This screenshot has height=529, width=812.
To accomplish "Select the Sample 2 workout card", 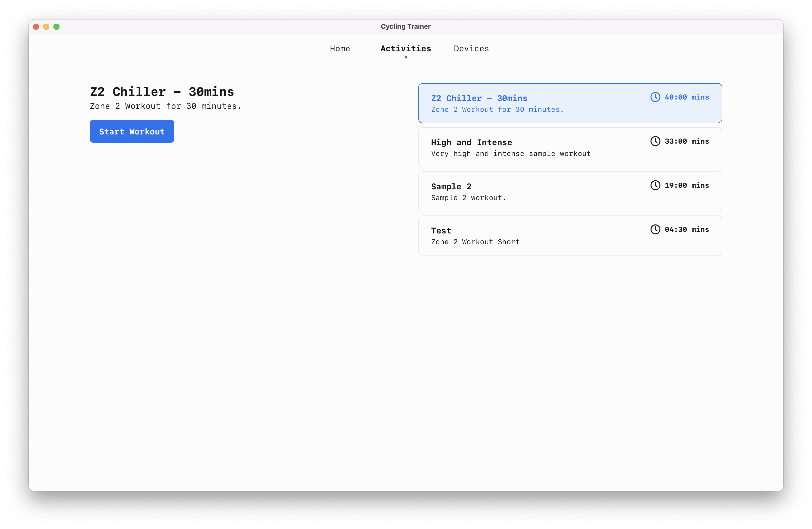I will click(570, 191).
